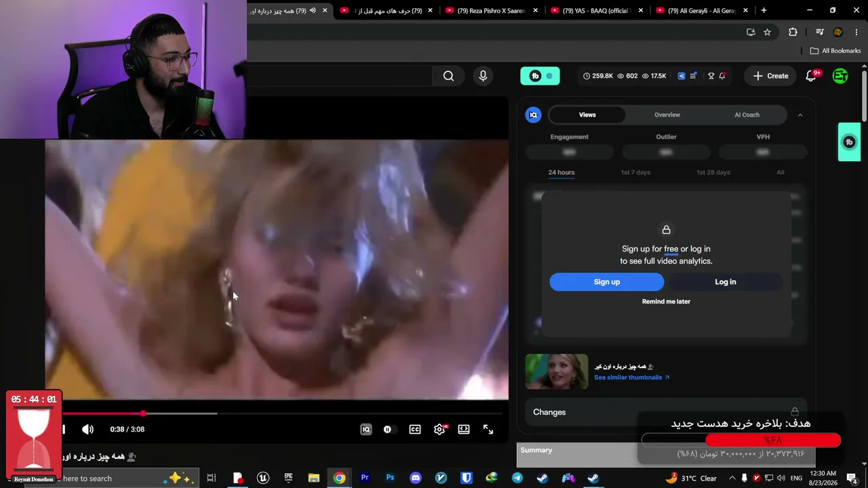Switch to the YAS - BAAQ tab
This screenshot has height=488, width=868.
tap(597, 11)
